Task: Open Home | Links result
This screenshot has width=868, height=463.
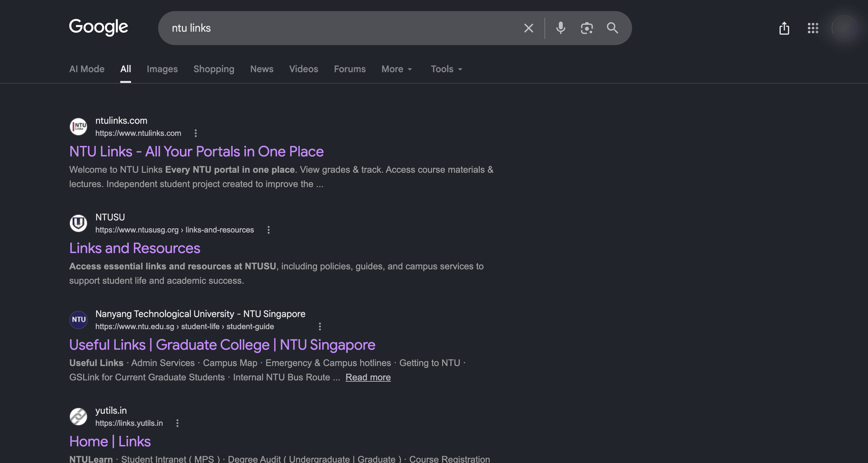Action: pyautogui.click(x=110, y=441)
